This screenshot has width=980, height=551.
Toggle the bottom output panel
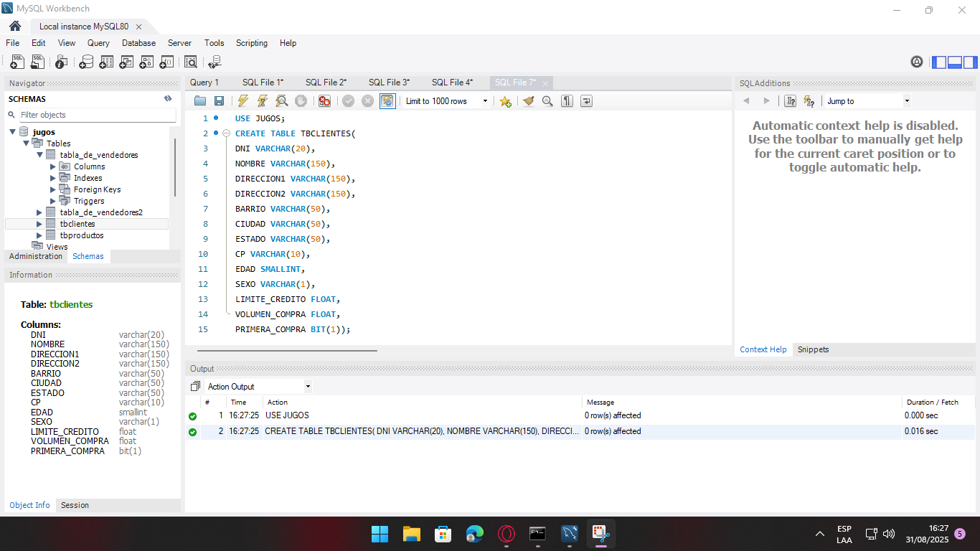tap(955, 62)
